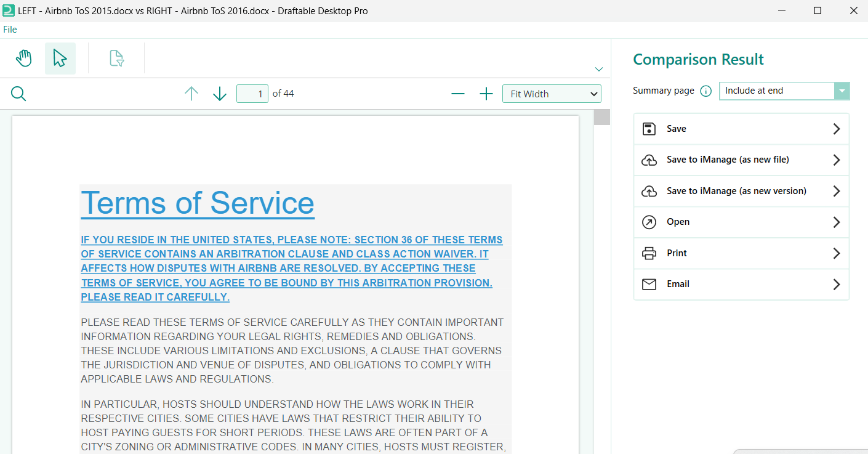Click the document vertical scrollbar thumb
868x454 pixels.
point(601,117)
